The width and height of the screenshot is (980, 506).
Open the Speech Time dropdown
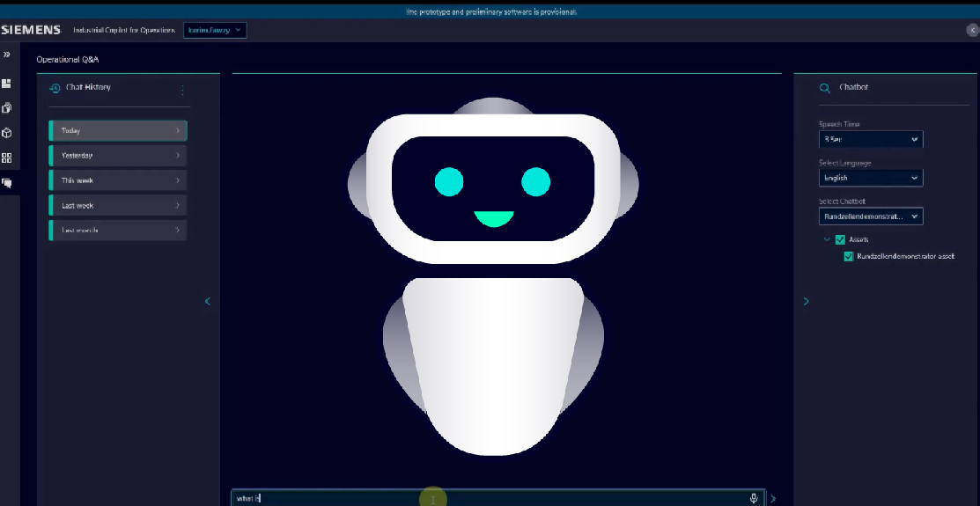click(x=870, y=139)
